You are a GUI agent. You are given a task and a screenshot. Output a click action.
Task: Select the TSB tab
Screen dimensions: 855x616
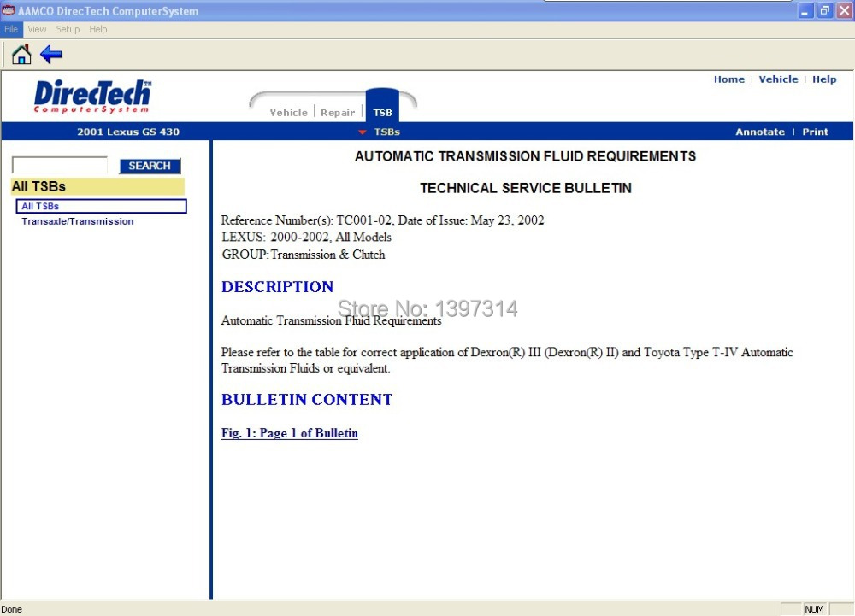tap(382, 113)
